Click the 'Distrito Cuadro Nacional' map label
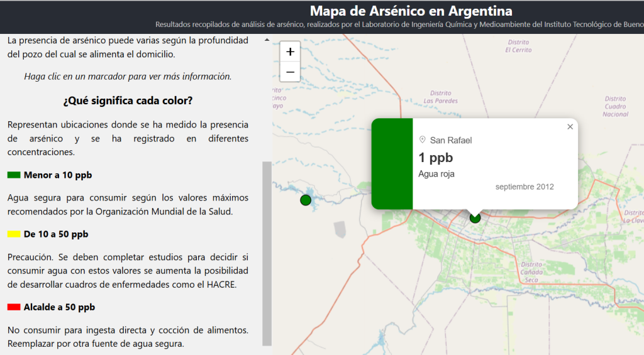Image resolution: width=644 pixels, height=355 pixels. click(615, 106)
